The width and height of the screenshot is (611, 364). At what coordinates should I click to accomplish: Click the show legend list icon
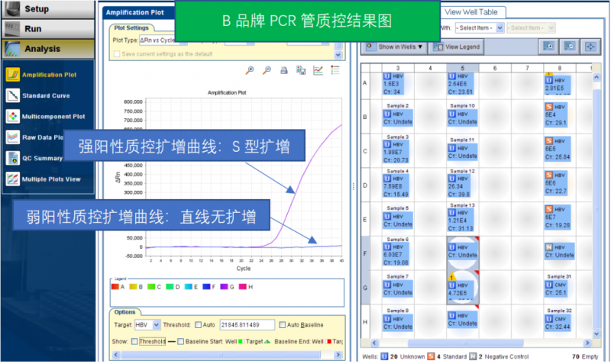(335, 70)
